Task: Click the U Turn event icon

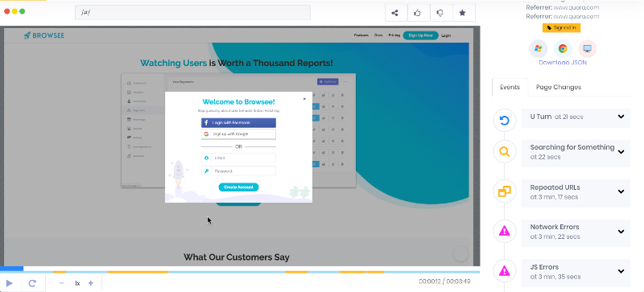Action: coord(505,121)
